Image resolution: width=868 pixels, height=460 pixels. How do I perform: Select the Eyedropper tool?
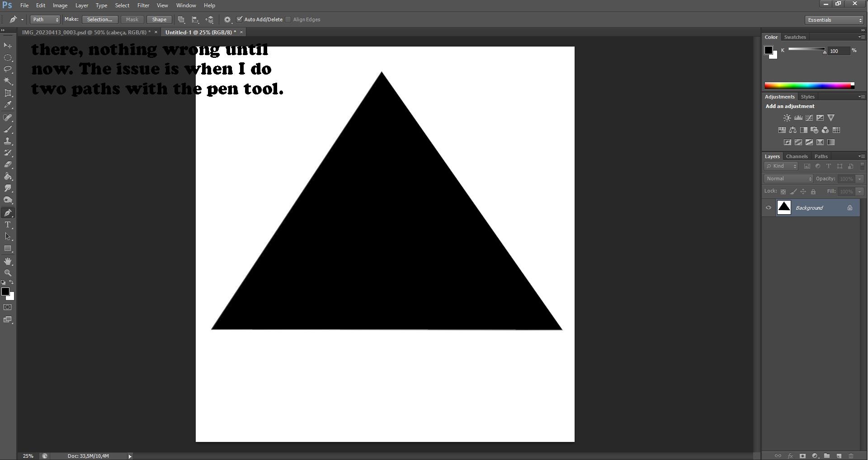(8, 105)
